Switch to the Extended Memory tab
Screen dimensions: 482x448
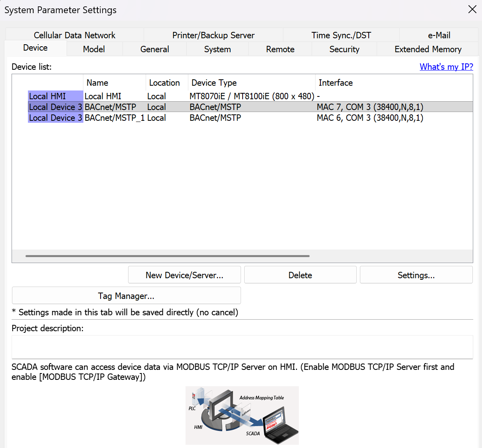pyautogui.click(x=428, y=49)
